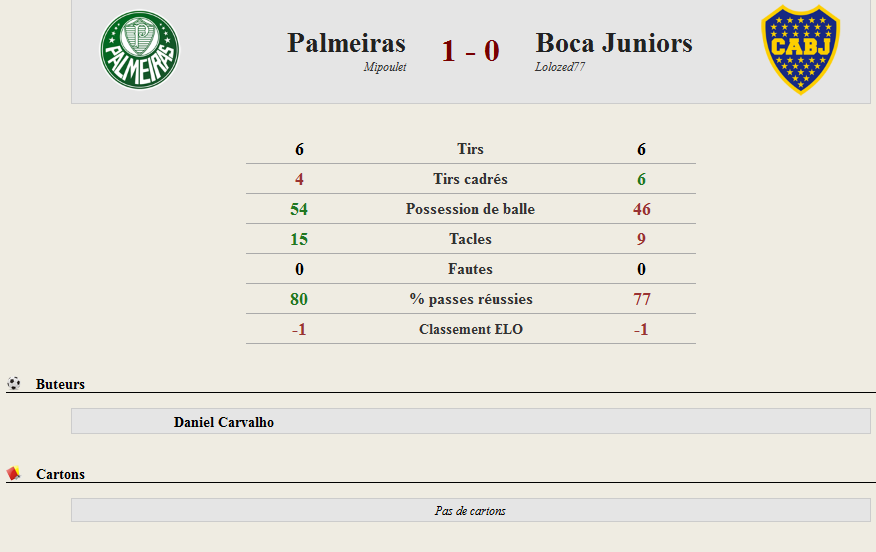876x552 pixels.
Task: Click the Palmeiras club crest logo
Action: point(140,50)
